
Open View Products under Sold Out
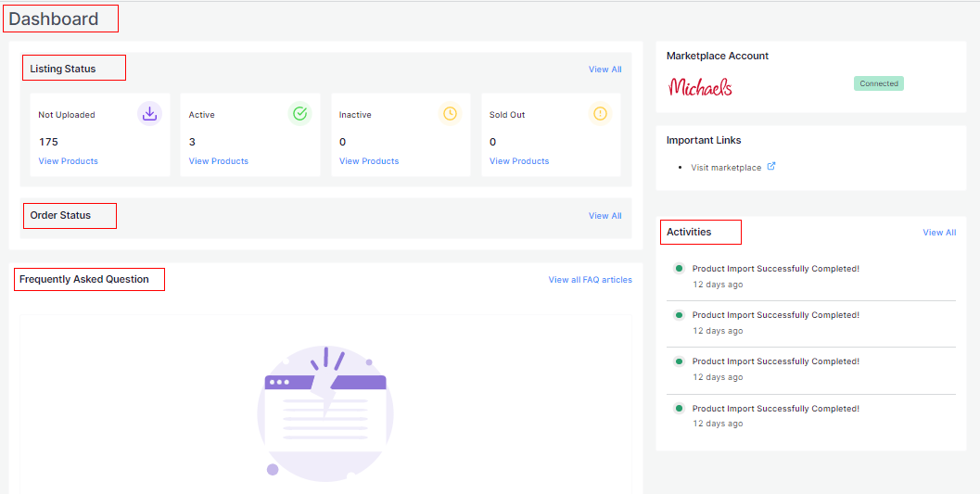518,161
